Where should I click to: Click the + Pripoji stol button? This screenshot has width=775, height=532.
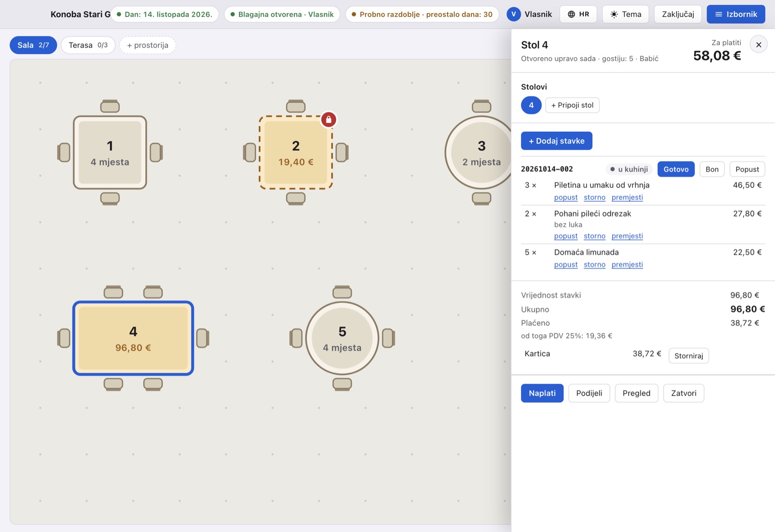tap(572, 105)
